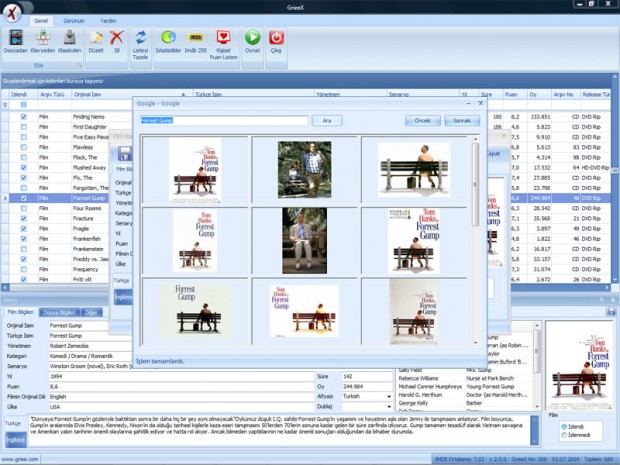Select thumbnail of Forrest sitting in suit

click(304, 240)
